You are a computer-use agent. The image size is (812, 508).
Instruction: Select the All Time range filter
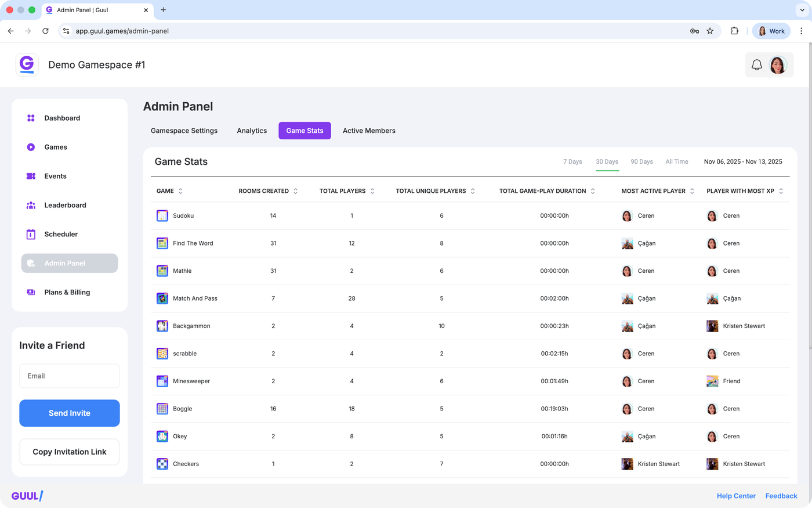(676, 161)
